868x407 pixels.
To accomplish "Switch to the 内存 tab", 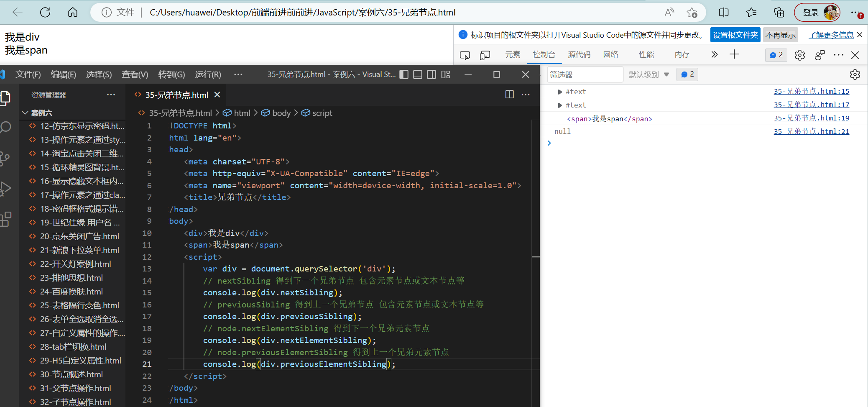I will coord(682,54).
